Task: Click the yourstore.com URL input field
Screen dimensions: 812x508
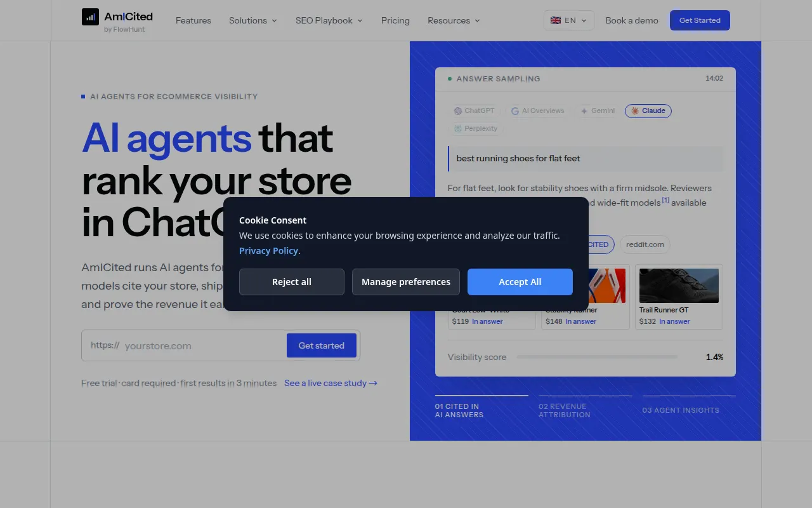Action: click(x=203, y=346)
